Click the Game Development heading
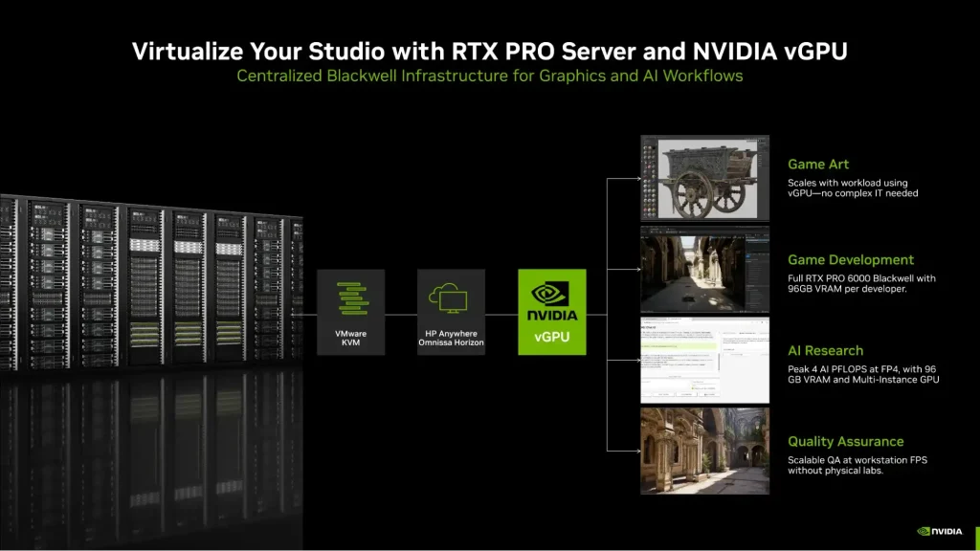This screenshot has height=551, width=980. [x=850, y=260]
